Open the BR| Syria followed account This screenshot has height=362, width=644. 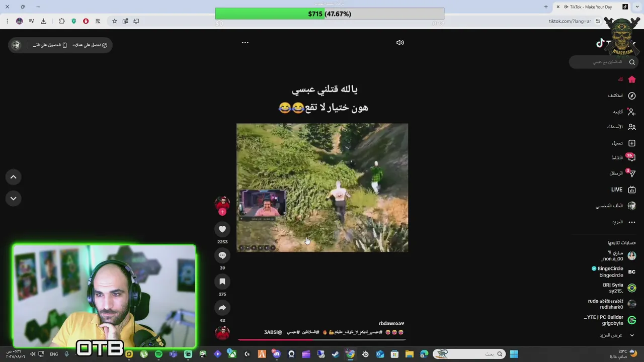620,288
